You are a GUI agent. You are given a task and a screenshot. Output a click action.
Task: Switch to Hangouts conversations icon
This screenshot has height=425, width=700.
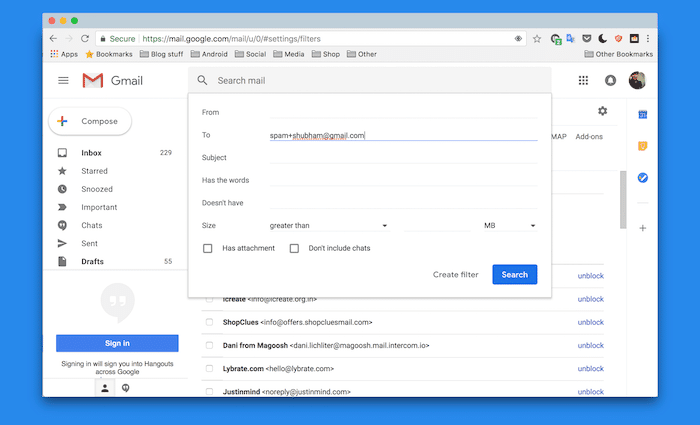(125, 388)
